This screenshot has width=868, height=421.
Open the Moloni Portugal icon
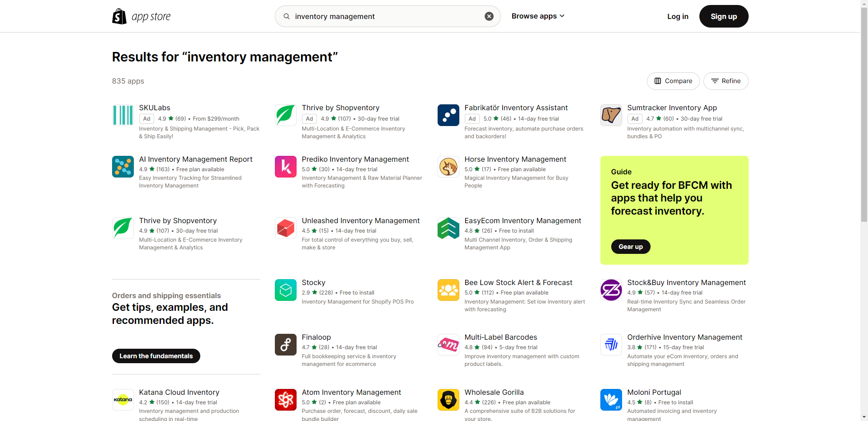click(x=611, y=400)
